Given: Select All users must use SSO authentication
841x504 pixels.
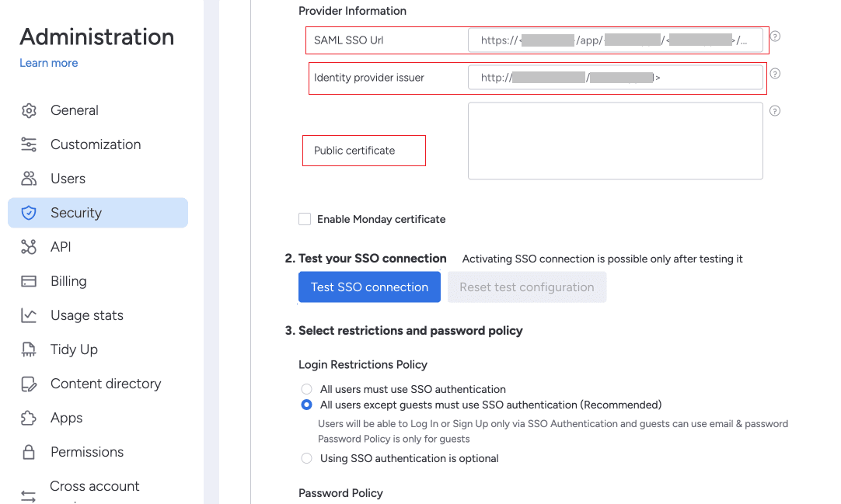Looking at the screenshot, I should point(306,389).
